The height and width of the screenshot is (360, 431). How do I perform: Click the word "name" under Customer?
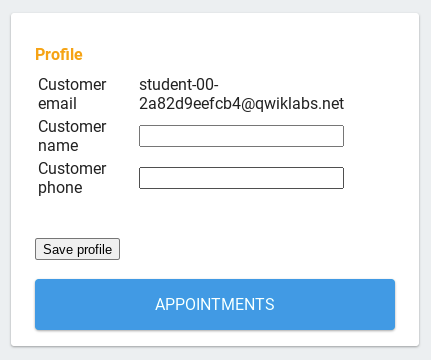pyautogui.click(x=58, y=146)
